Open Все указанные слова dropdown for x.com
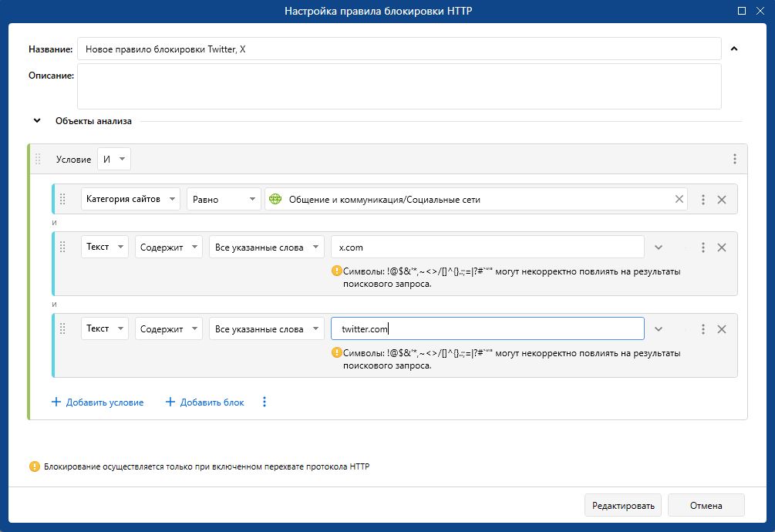 (266, 247)
